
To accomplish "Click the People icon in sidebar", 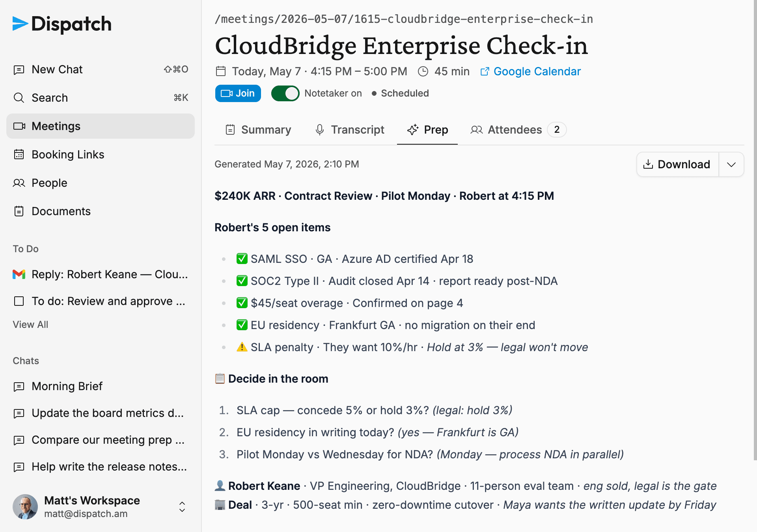I will [x=19, y=183].
